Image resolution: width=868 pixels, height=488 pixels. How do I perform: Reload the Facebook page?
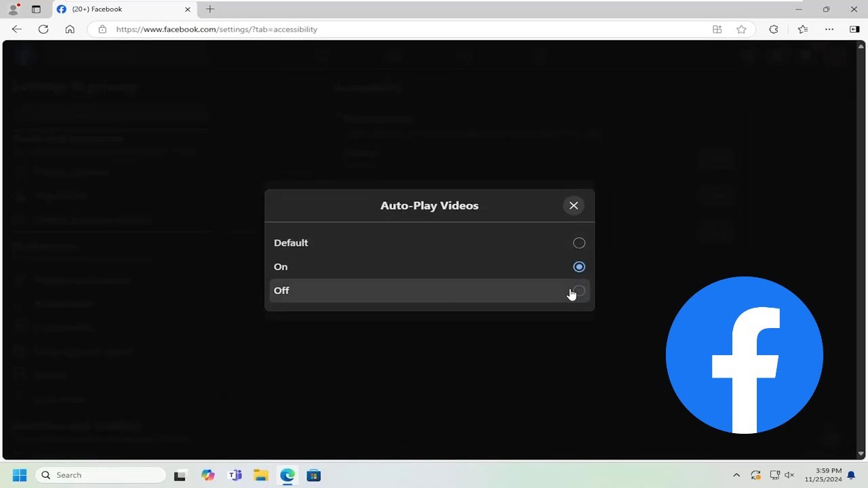coord(43,29)
